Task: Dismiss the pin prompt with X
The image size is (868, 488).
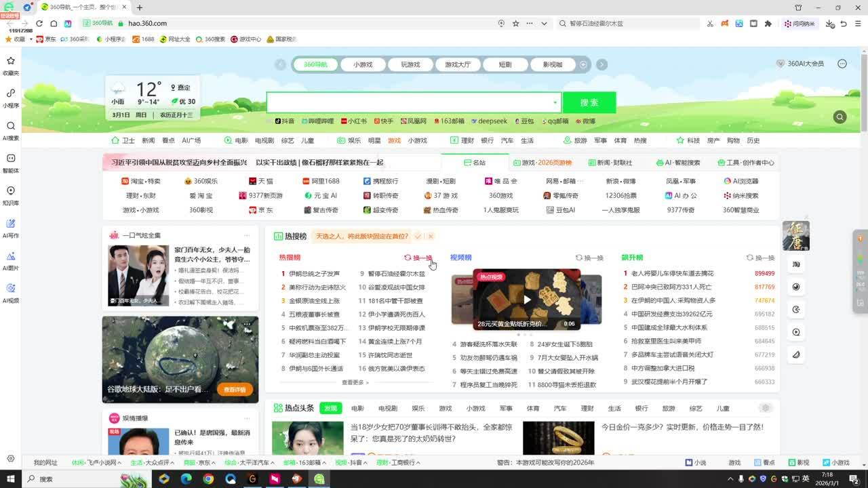Action: coord(431,236)
